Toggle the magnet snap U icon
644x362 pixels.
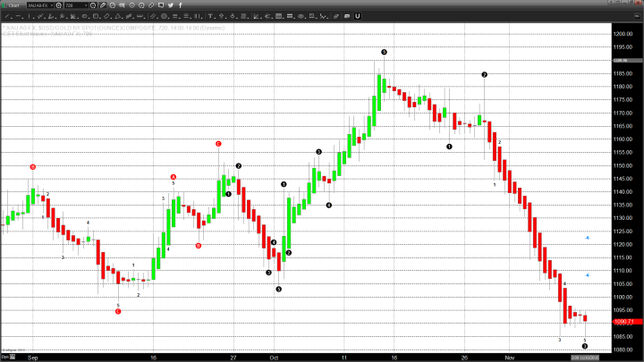pos(357,16)
